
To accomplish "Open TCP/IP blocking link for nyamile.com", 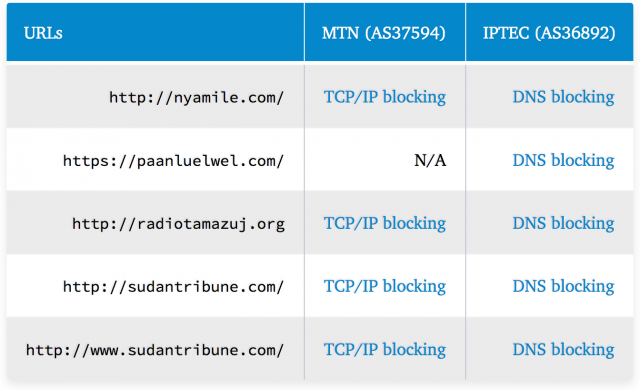I will [x=384, y=97].
